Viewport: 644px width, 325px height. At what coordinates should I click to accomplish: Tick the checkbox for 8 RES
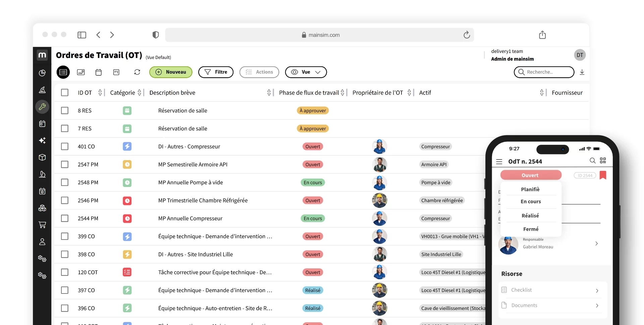pos(65,111)
